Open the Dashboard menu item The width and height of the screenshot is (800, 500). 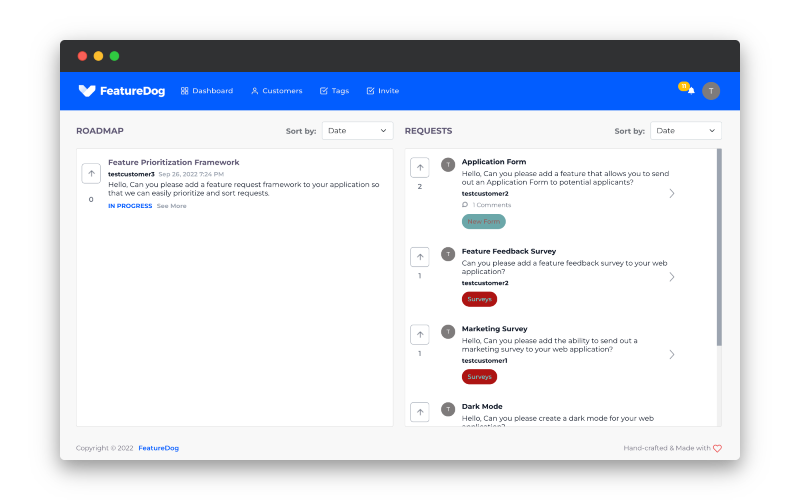coord(207,91)
